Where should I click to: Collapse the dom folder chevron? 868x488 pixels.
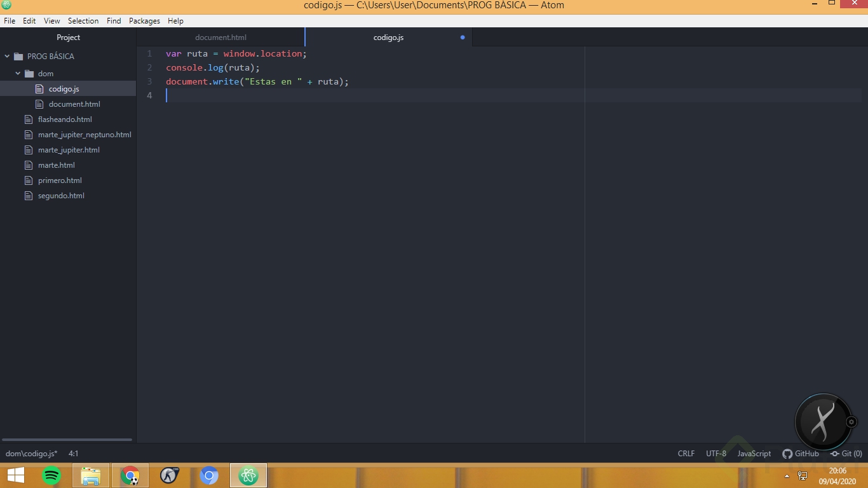point(18,74)
